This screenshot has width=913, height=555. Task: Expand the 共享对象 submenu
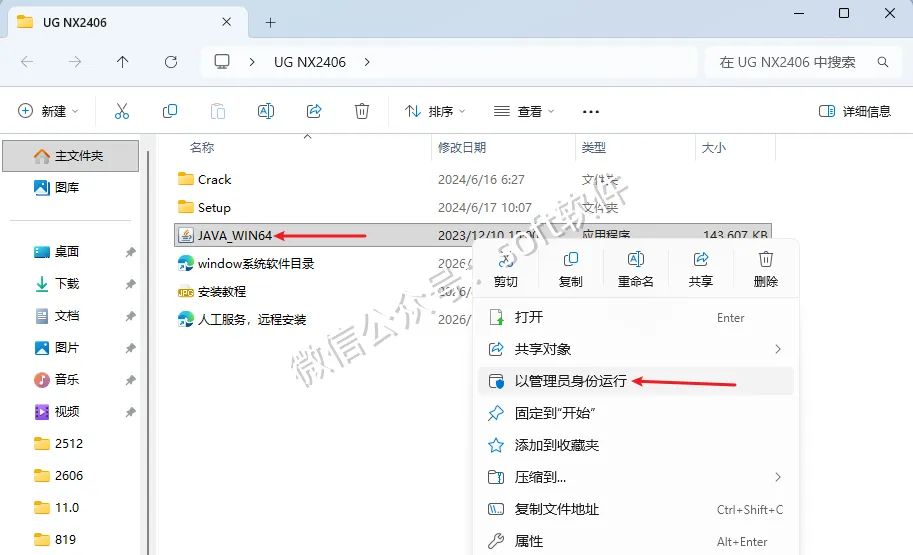(777, 349)
